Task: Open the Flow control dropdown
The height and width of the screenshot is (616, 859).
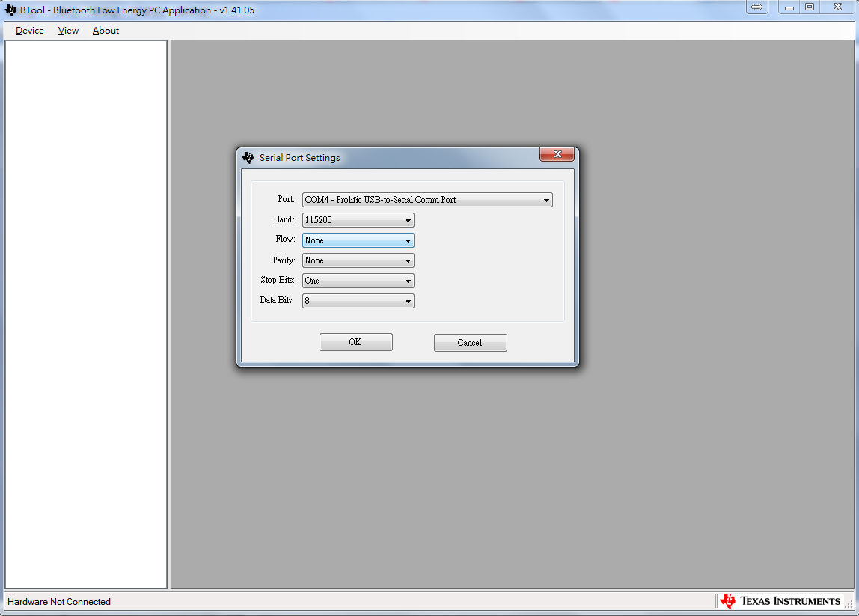Action: 358,240
